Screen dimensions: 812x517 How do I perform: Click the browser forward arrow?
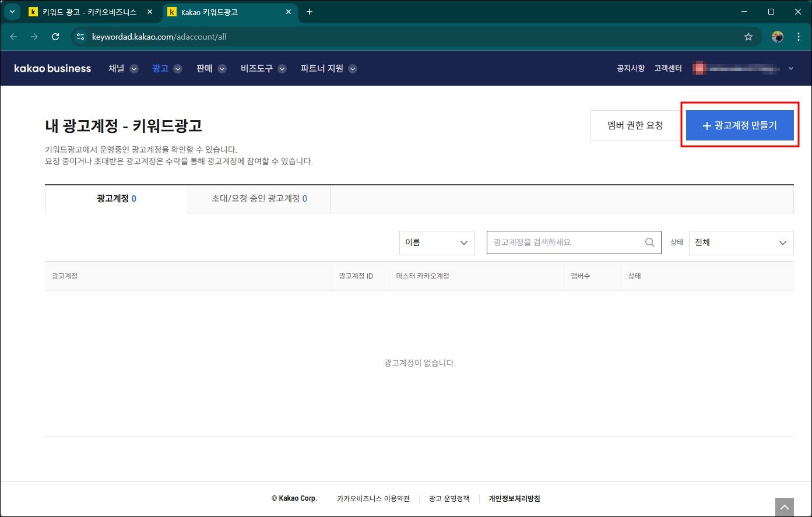pos(34,37)
